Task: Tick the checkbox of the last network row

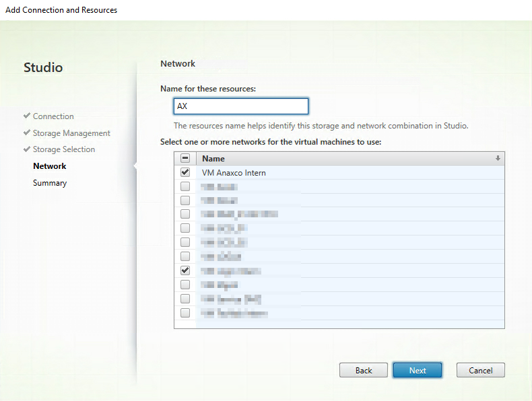Action: pyautogui.click(x=185, y=313)
